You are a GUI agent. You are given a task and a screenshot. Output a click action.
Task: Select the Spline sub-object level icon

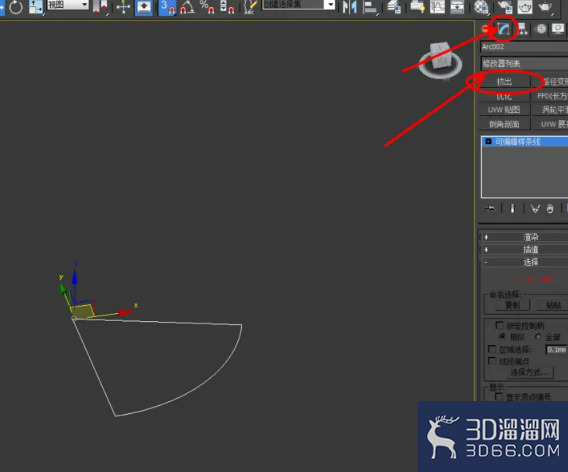[546, 279]
